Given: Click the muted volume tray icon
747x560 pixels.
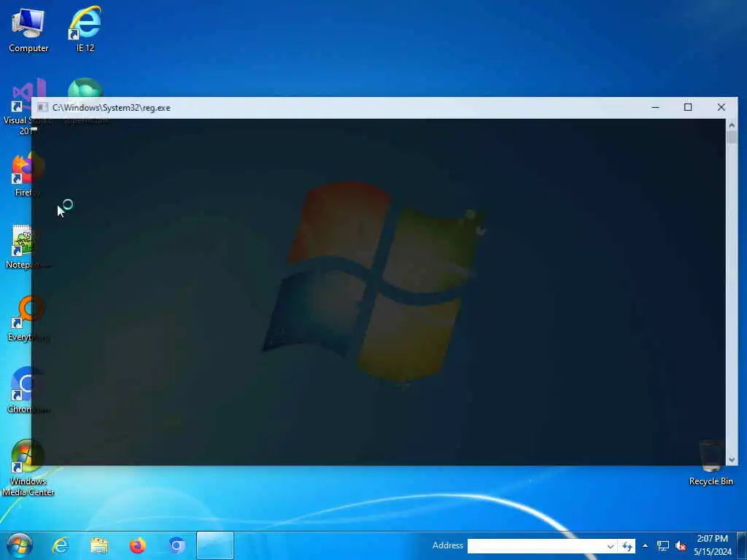Looking at the screenshot, I should pyautogui.click(x=681, y=545).
